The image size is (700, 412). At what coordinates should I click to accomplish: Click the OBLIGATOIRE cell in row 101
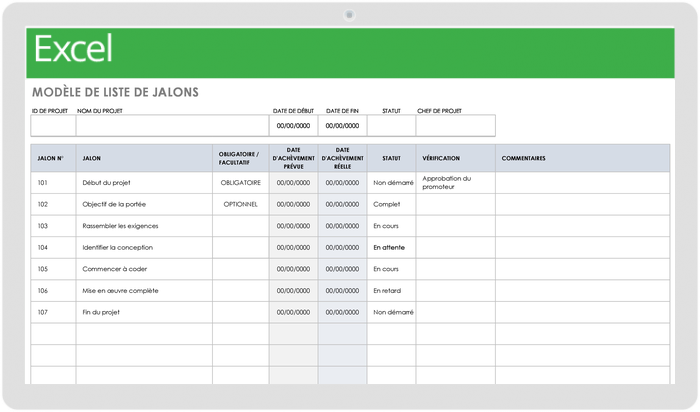[x=241, y=183]
